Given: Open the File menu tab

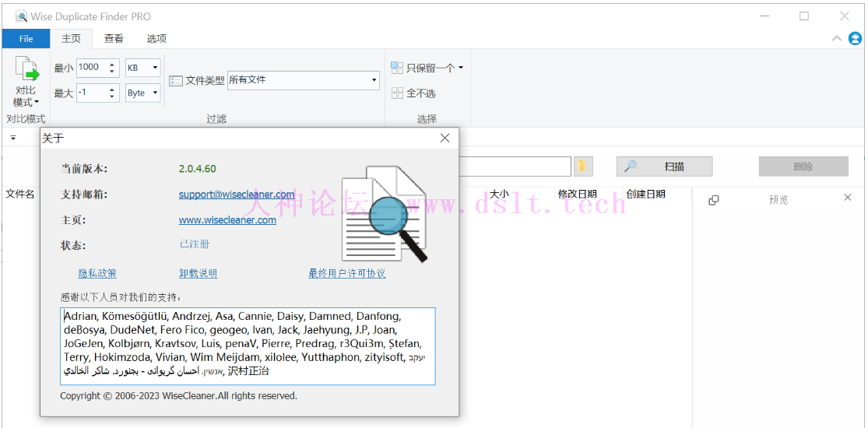Looking at the screenshot, I should (26, 38).
